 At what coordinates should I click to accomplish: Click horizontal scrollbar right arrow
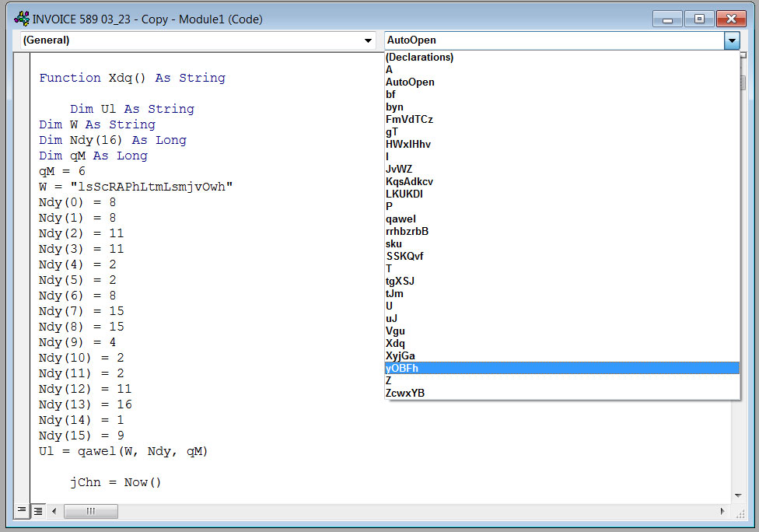pyautogui.click(x=722, y=511)
